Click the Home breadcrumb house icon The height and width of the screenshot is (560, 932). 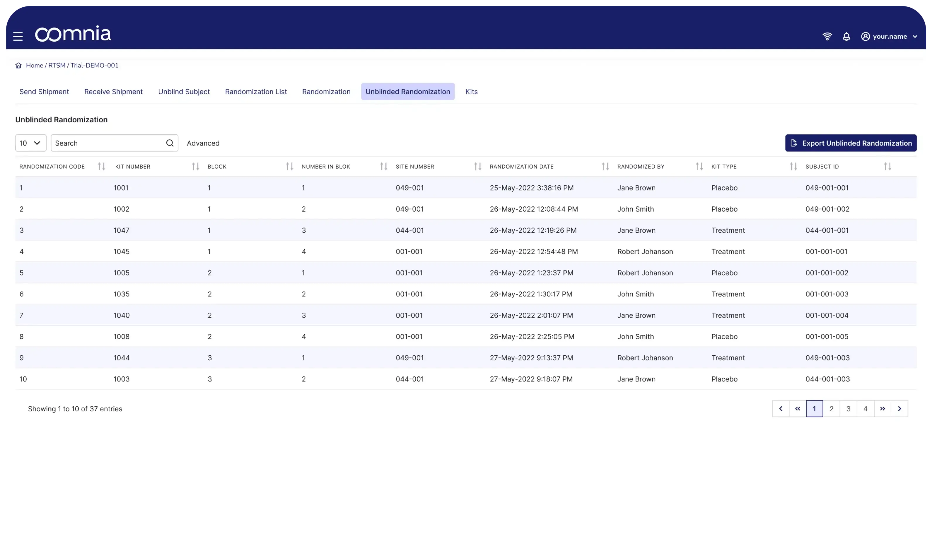pos(18,65)
